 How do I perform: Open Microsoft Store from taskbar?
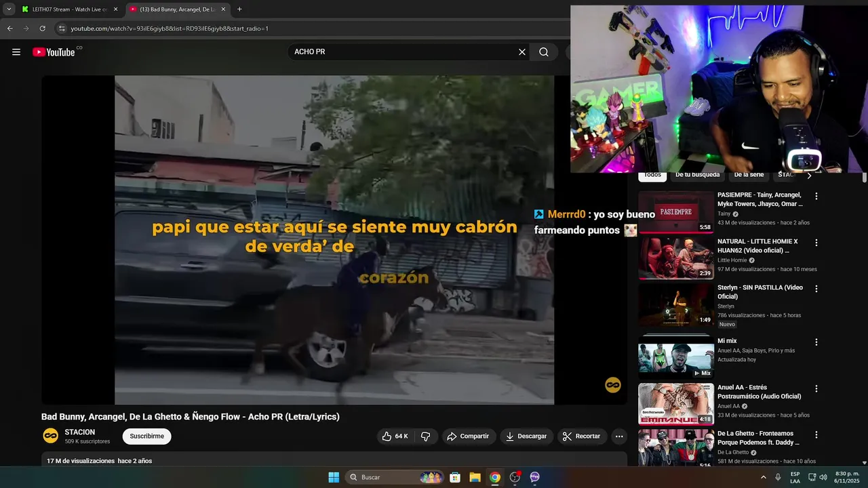pos(455,477)
